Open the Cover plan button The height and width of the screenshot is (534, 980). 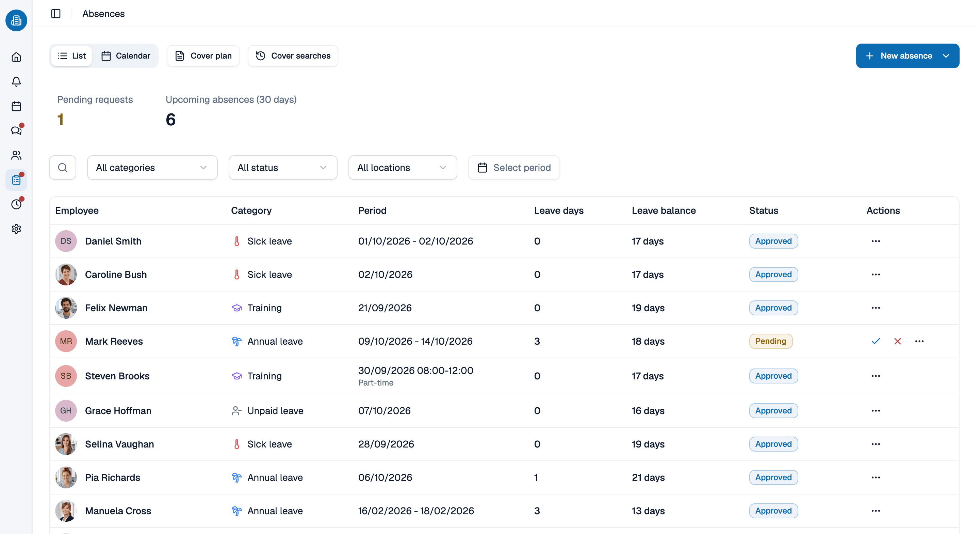(203, 56)
